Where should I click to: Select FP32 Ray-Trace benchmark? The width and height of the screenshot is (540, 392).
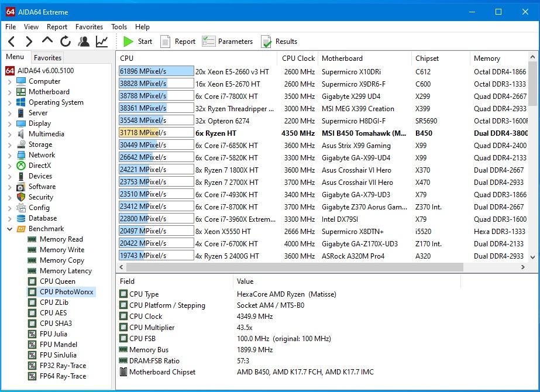click(x=63, y=366)
